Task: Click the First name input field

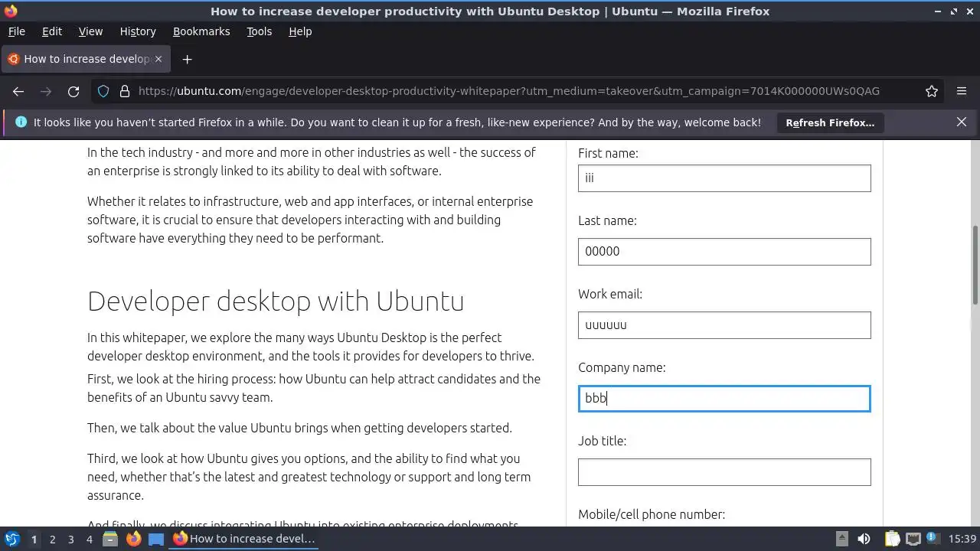Action: click(724, 178)
